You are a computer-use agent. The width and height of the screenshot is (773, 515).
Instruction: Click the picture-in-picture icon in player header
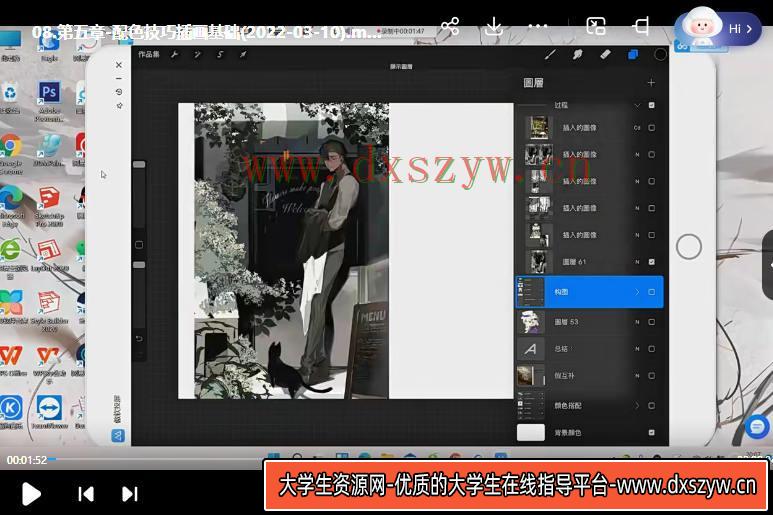[x=596, y=26]
